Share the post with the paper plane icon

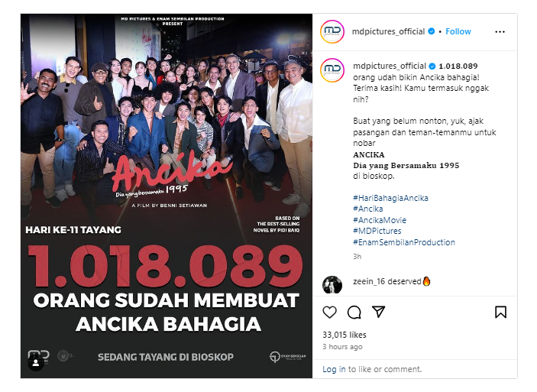click(x=378, y=312)
